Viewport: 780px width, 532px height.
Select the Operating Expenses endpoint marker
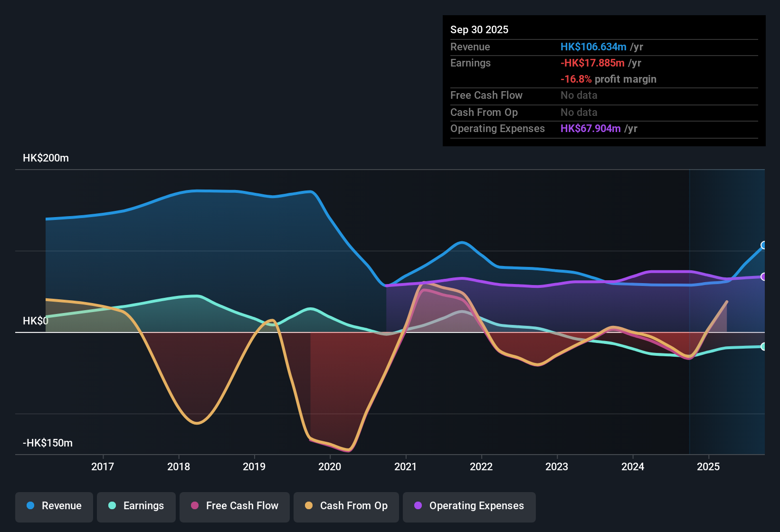(x=763, y=276)
